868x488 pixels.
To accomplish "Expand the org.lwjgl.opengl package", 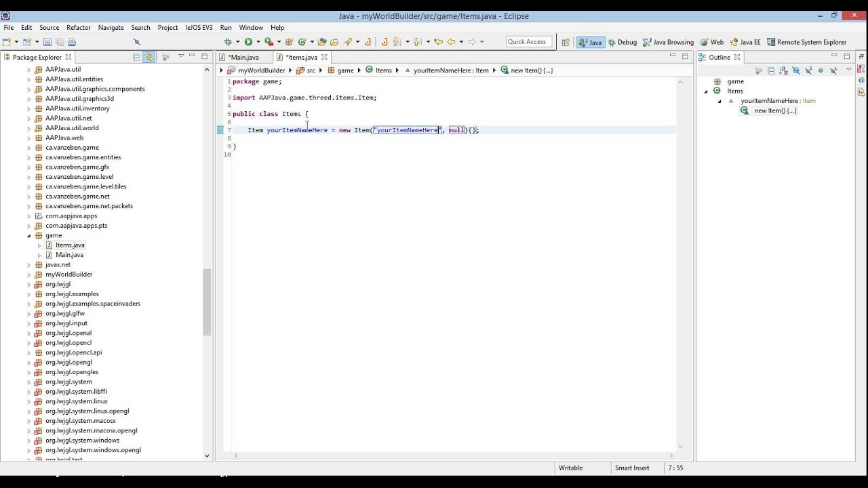I will (29, 363).
